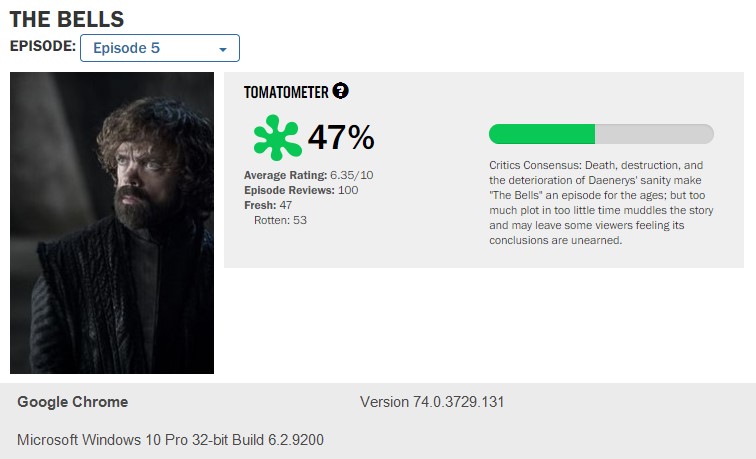
Task: Click the Average Rating 6.35/10 line
Action: coord(309,175)
